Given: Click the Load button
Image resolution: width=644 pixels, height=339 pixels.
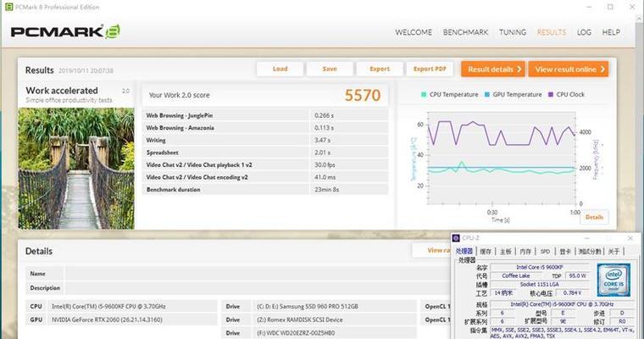Looking at the screenshot, I should click(x=280, y=69).
